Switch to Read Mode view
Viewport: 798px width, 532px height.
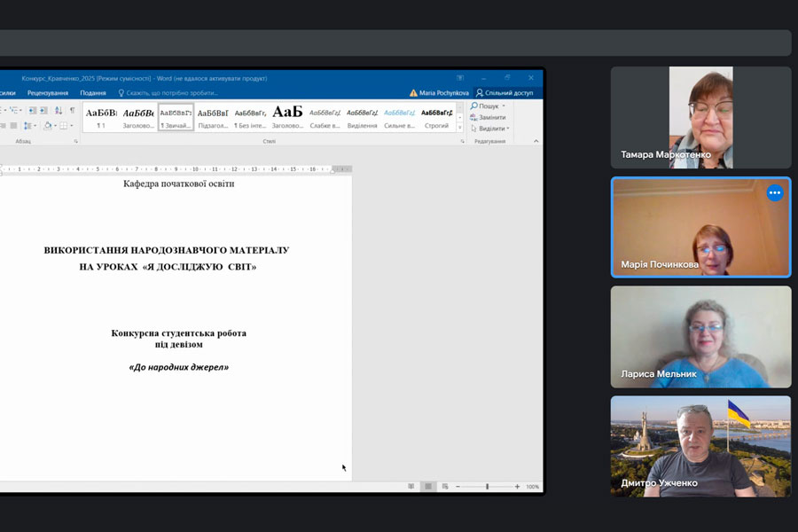(411, 487)
